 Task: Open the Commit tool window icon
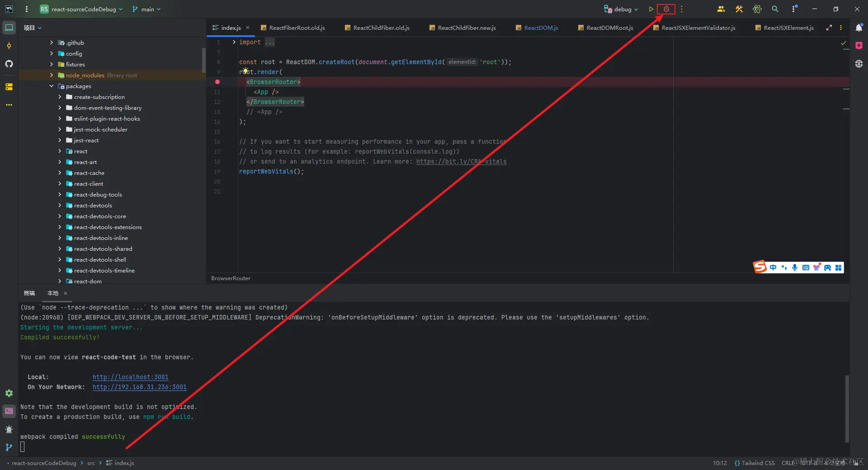pos(9,46)
